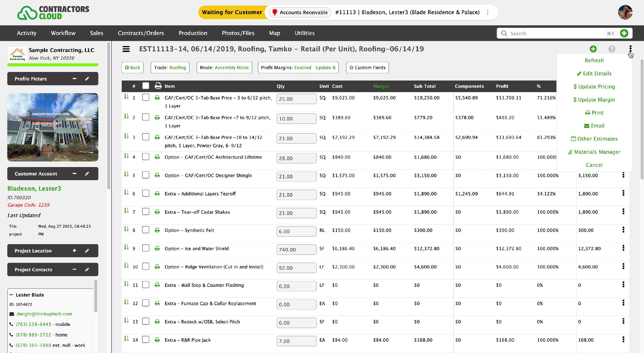Viewport: 644px width, 353px height.
Task: Click the Back button
Action: coord(132,67)
